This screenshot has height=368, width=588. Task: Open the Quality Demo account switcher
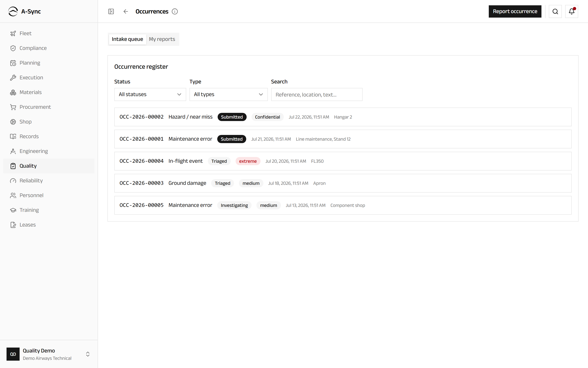(49, 354)
